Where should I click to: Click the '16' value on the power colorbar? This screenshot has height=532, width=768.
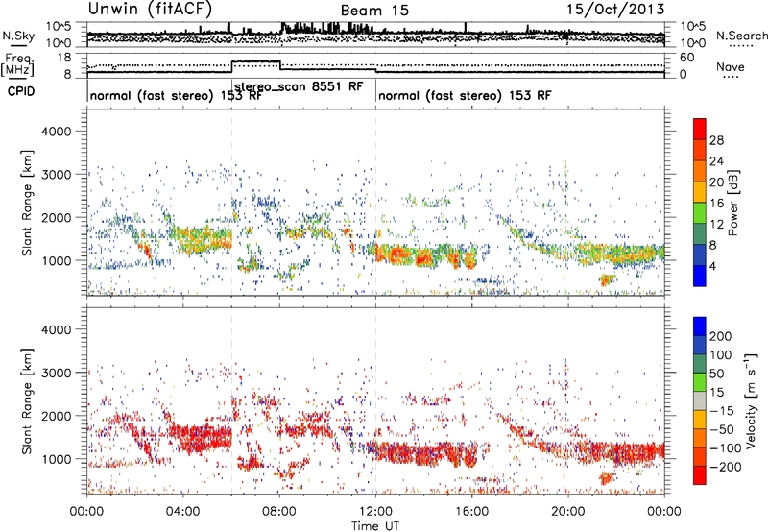pos(716,204)
